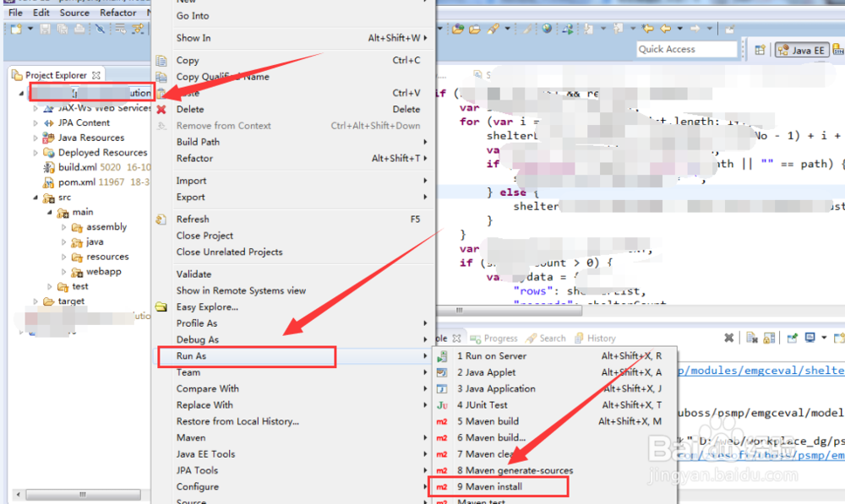Choose Copy from the context menu

pos(295,60)
